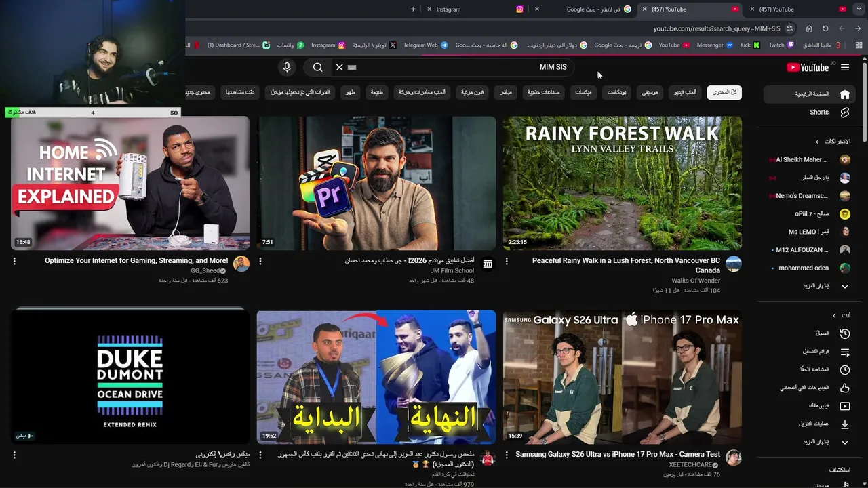Open three-dot menu for Rainy Walk video

coord(507,261)
